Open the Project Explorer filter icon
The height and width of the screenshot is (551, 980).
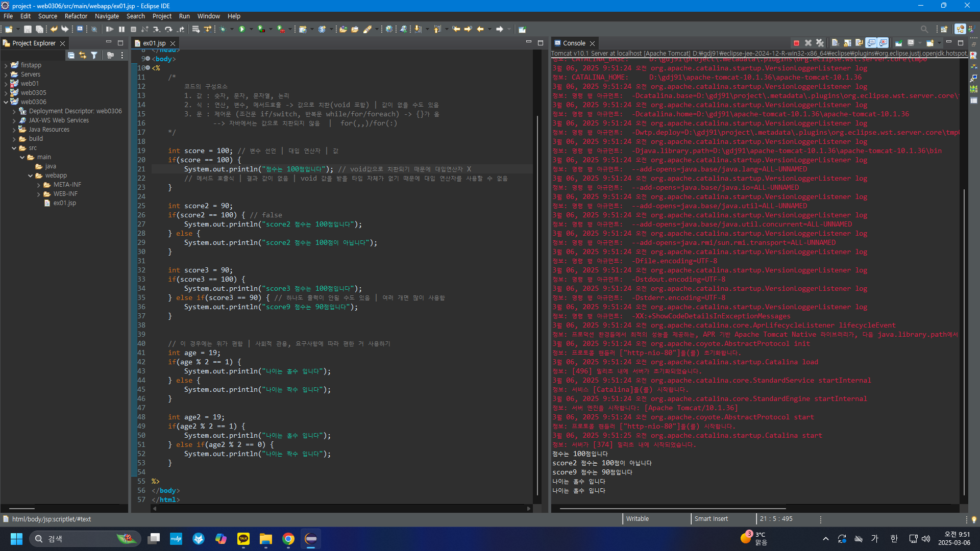(94, 55)
